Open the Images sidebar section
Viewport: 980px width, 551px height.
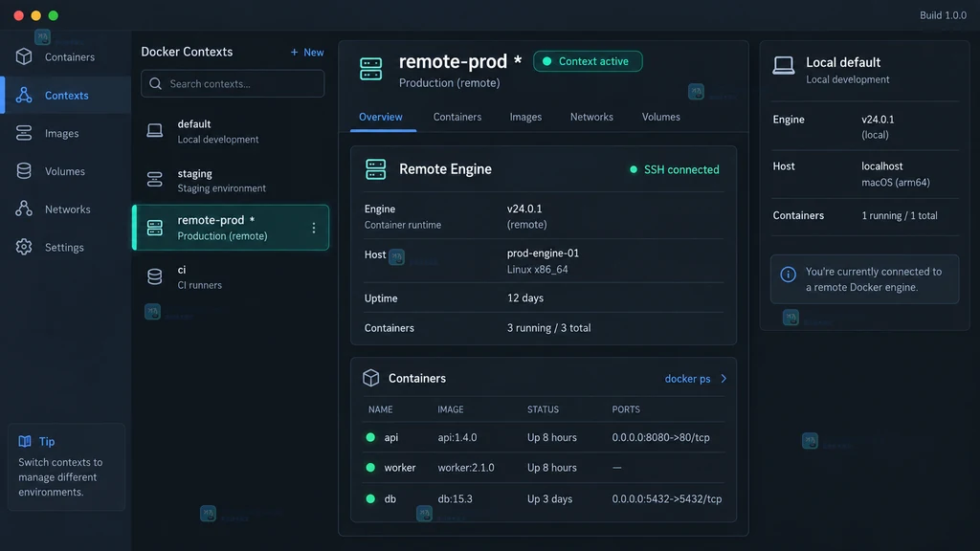[66, 133]
